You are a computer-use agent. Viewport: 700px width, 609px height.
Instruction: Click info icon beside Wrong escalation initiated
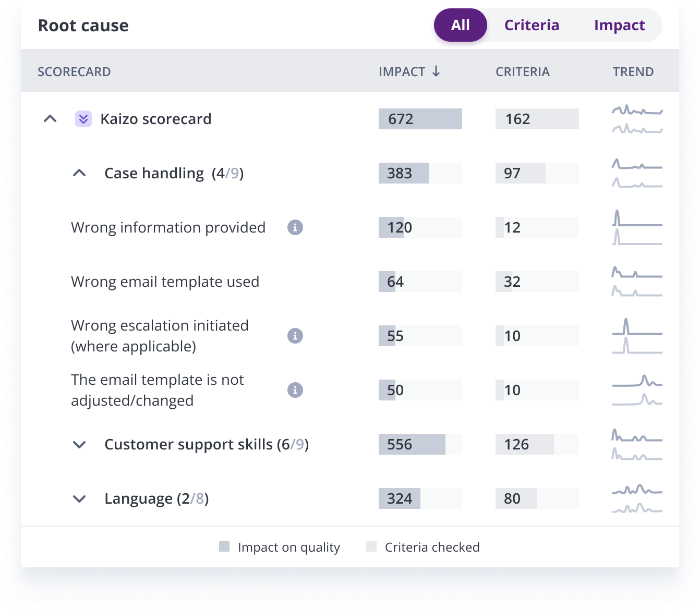coord(295,336)
